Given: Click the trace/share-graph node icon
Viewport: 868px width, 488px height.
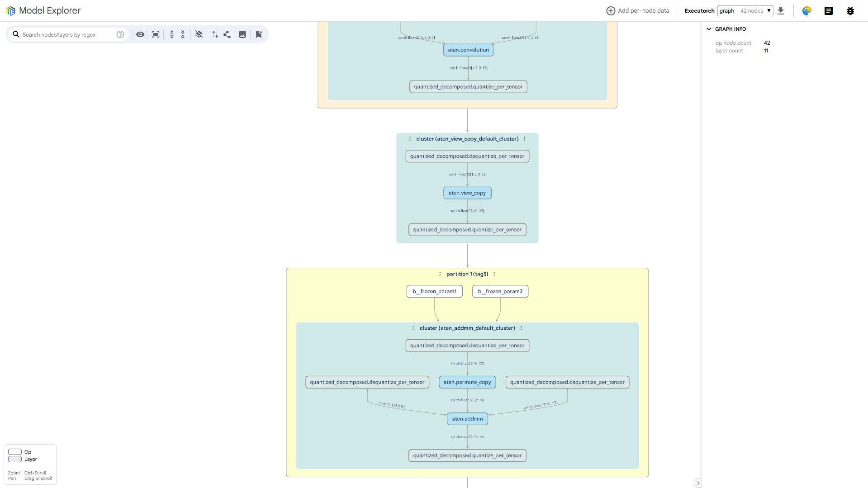Looking at the screenshot, I should click(x=227, y=34).
